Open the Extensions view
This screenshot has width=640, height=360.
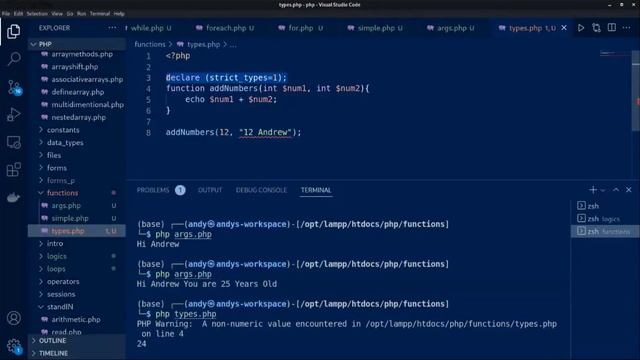pyautogui.click(x=13, y=169)
